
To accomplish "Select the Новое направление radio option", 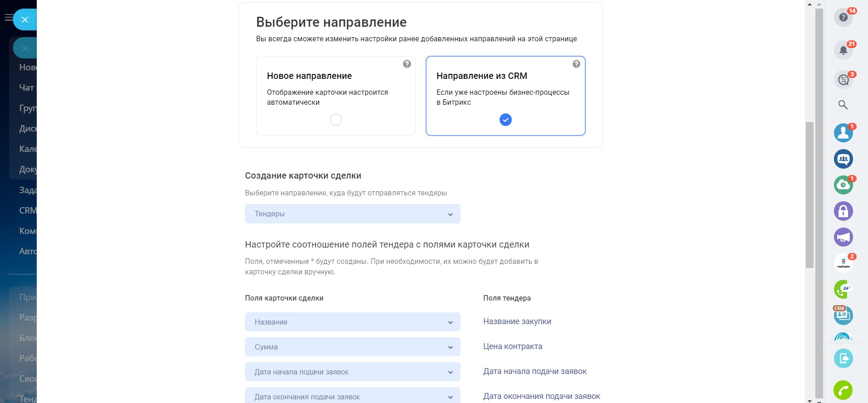I will click(336, 120).
